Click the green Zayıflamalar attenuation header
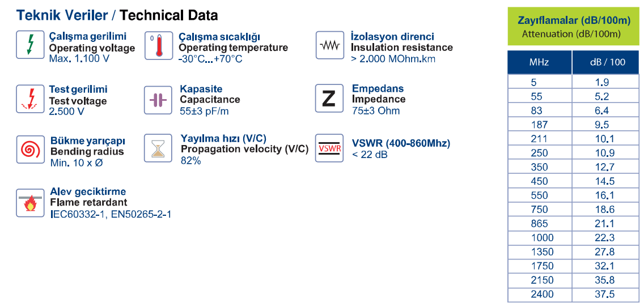The image size is (644, 307). point(573,26)
